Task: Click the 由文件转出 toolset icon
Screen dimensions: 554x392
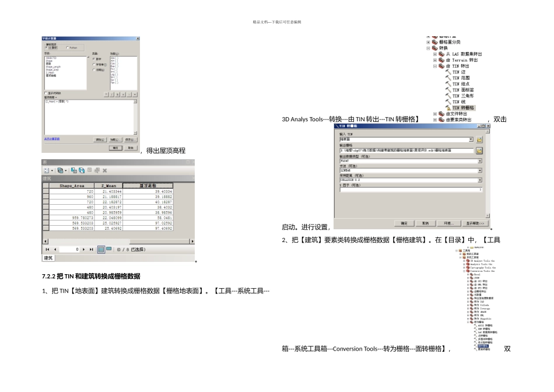Action: click(x=441, y=114)
